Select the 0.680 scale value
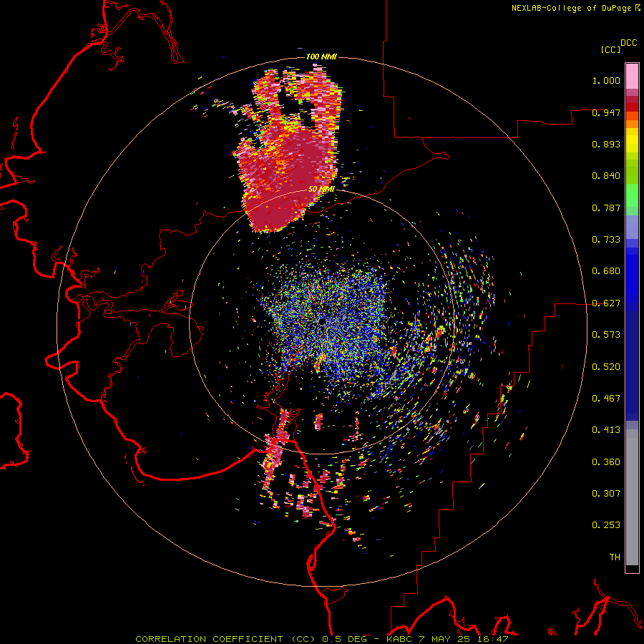Viewport: 644px width, 644px height. click(606, 271)
